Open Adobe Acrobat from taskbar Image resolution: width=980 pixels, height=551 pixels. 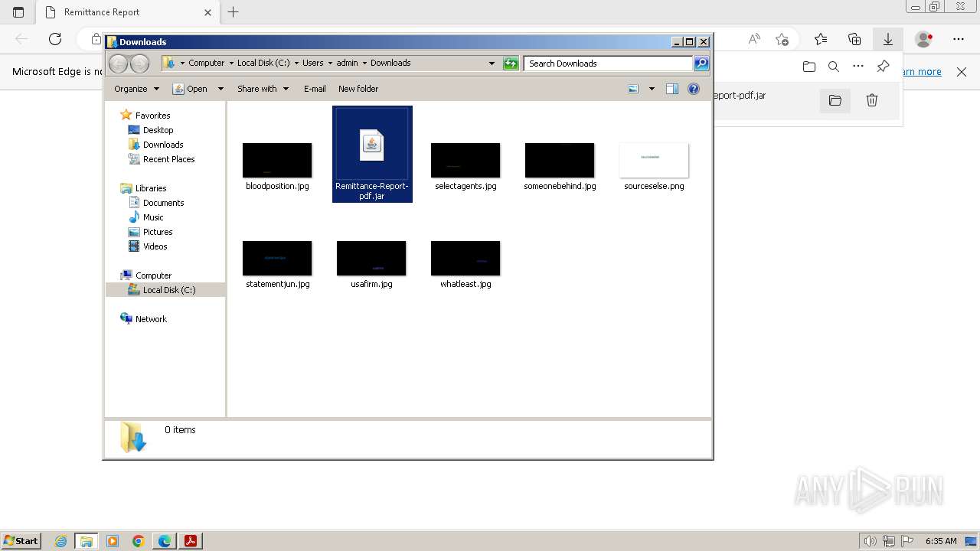click(191, 541)
